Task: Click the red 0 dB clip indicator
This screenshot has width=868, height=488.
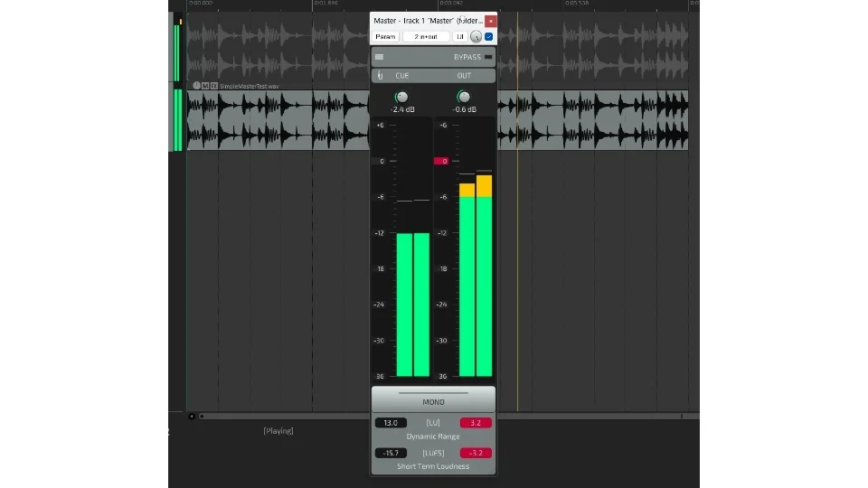Action: (441, 161)
